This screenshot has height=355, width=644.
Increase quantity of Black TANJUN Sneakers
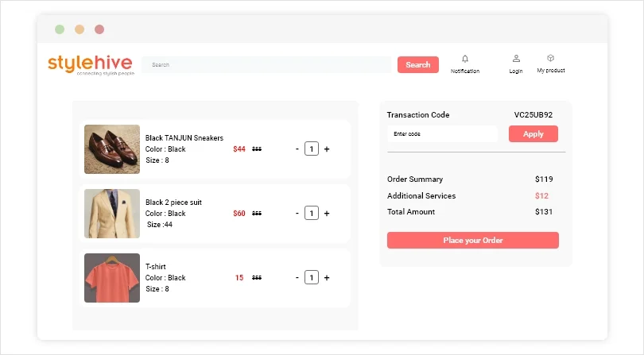327,149
